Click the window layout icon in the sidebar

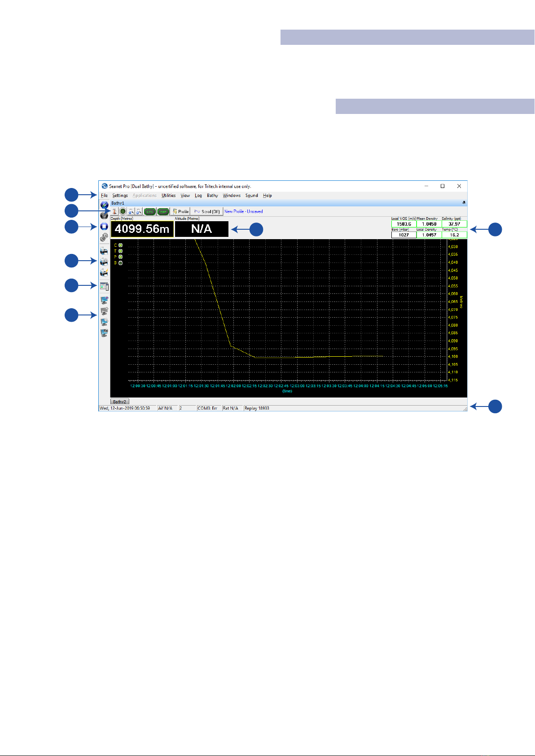[104, 286]
